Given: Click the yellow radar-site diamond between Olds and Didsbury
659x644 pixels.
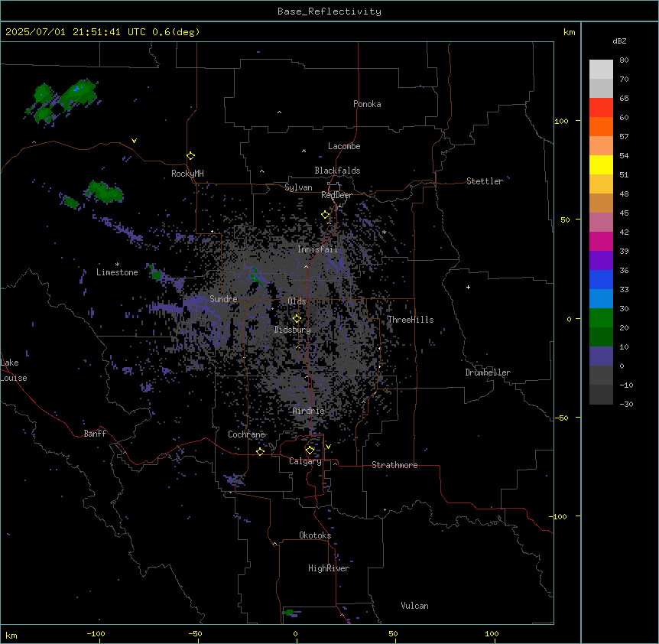Looking at the screenshot, I should point(297,319).
